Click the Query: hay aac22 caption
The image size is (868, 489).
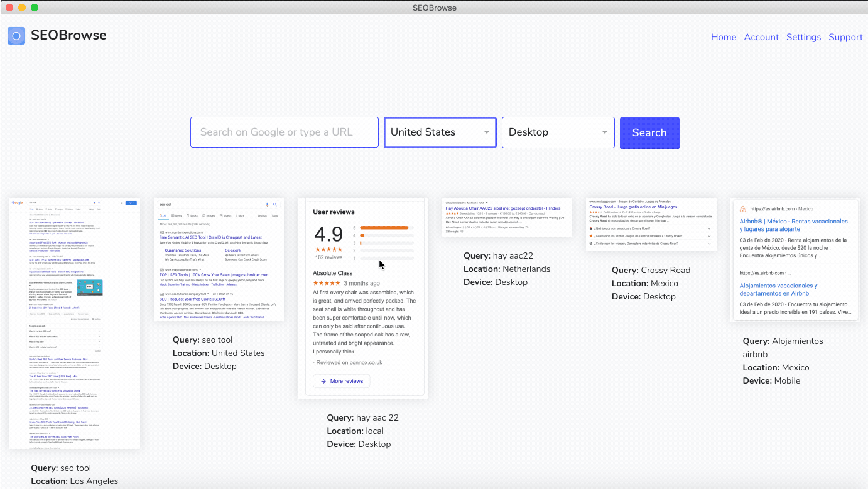tap(498, 255)
